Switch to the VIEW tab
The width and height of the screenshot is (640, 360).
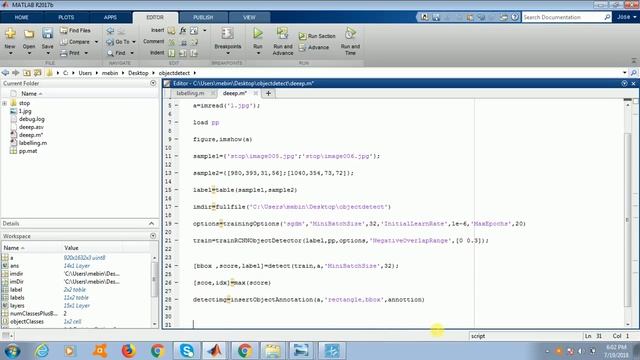(x=249, y=18)
